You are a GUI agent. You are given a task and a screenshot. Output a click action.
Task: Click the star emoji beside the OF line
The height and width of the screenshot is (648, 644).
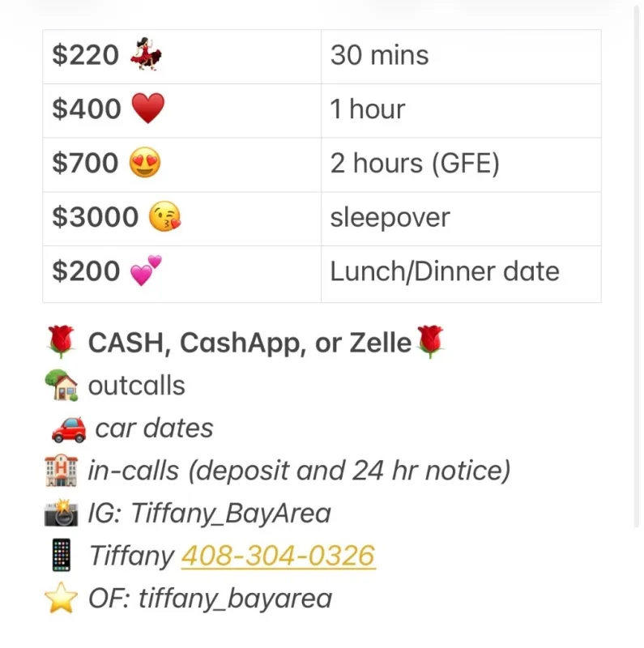[62, 599]
